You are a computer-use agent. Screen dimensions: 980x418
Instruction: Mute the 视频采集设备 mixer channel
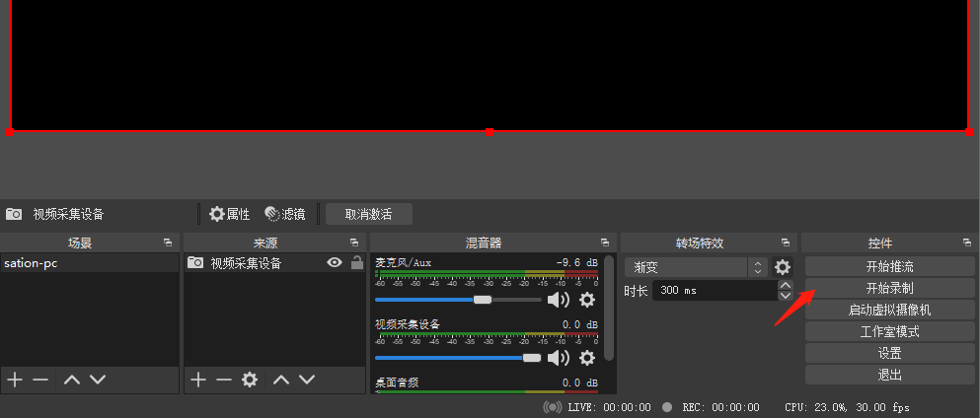tap(559, 358)
